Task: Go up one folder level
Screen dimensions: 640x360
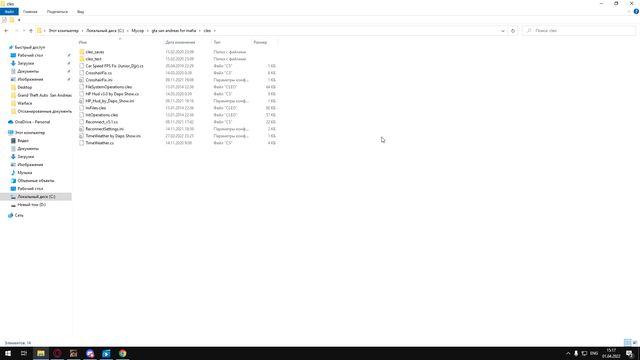Action: (x=31, y=31)
